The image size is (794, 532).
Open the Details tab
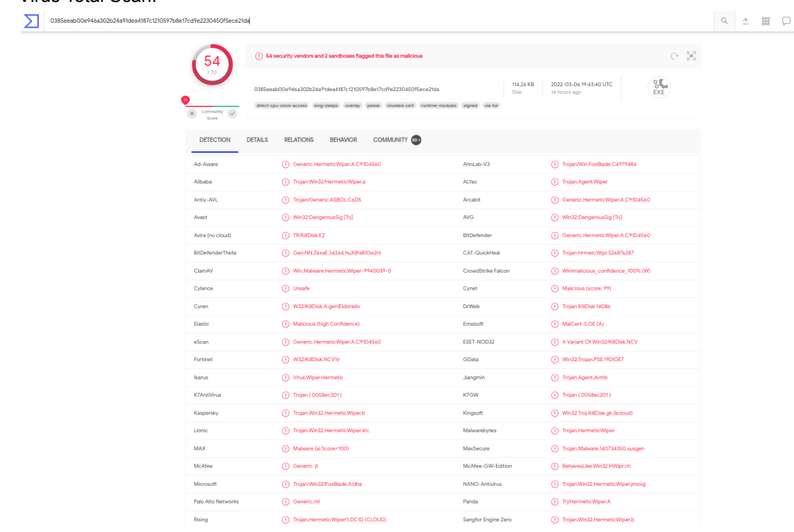(257, 140)
